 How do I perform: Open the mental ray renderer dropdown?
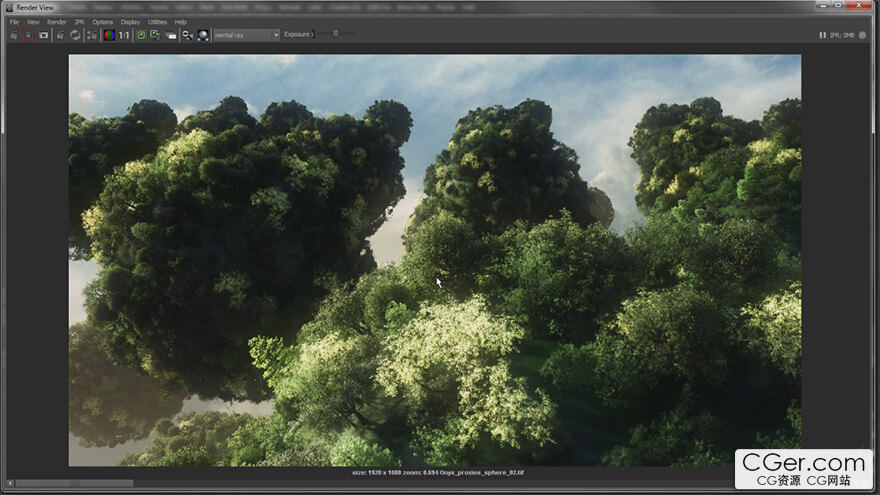coord(246,35)
